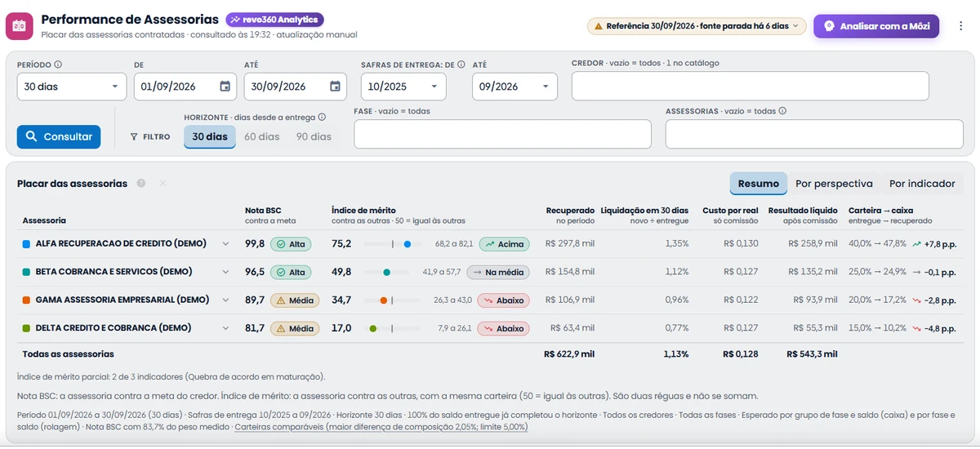Click the Alta badge in the ALFA row
This screenshot has width=980, height=449.
[x=291, y=244]
